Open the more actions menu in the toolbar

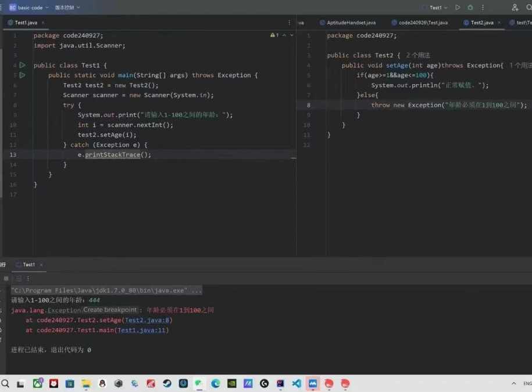483,7
